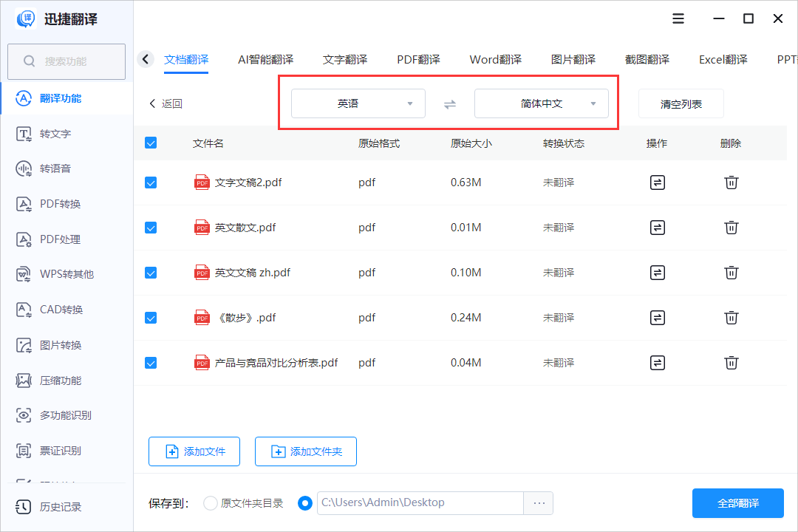Switch to the 截图翻译 tab
Screen dimensions: 798x532
pos(647,60)
